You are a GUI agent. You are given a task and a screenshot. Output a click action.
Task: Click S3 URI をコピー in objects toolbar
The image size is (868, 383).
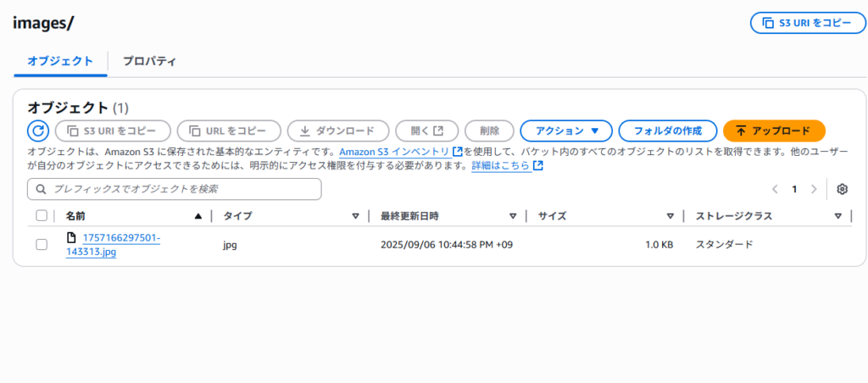tap(113, 130)
